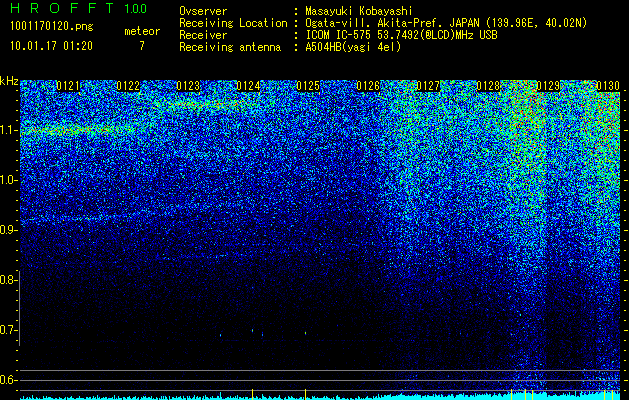Click the 0125 time marker
Viewport: 629px width, 400px height.
click(x=308, y=86)
